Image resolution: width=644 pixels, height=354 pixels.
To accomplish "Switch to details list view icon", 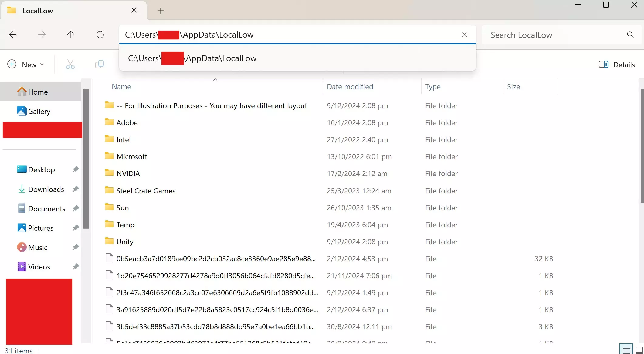I will click(626, 350).
